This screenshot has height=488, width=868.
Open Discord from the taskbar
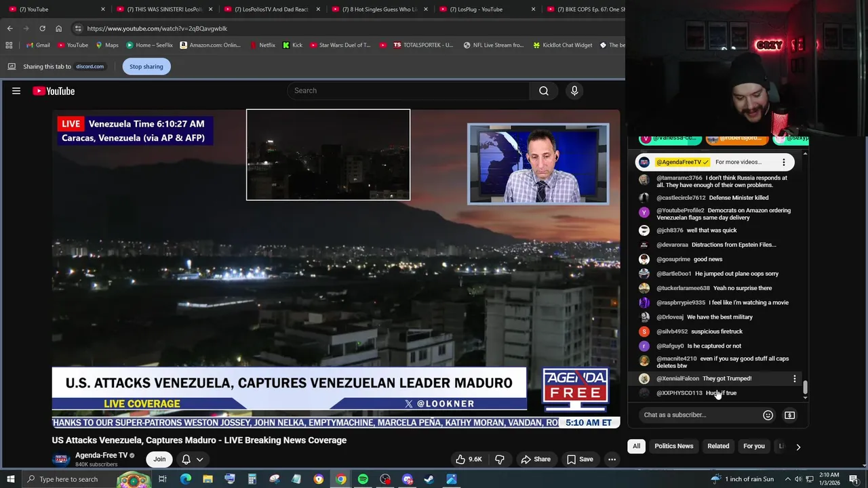click(x=407, y=479)
